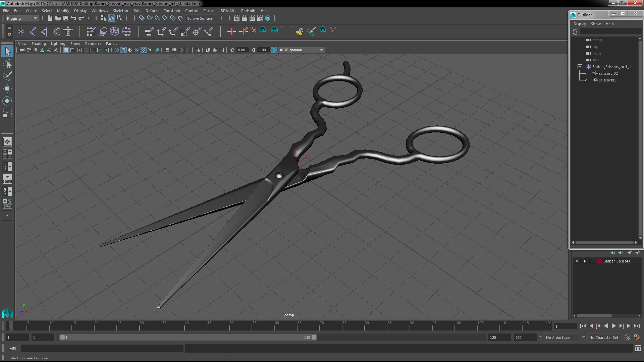
Task: Toggle viewport grid display icon
Action: 66,50
